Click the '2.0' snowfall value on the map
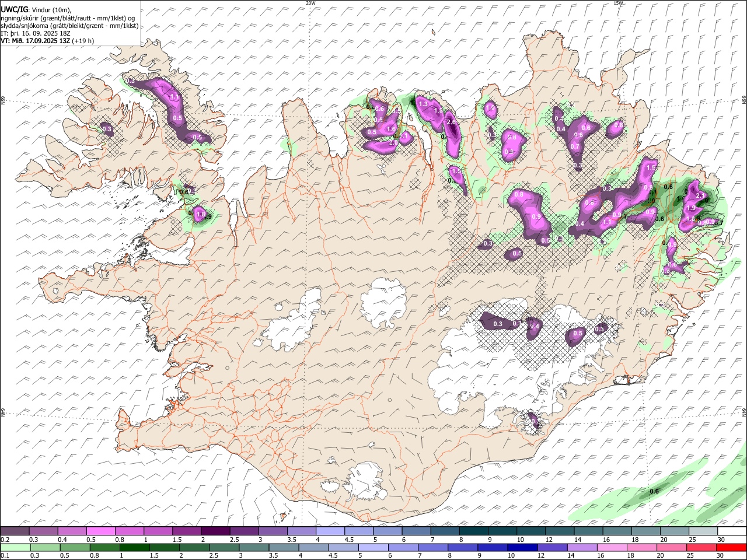 (x=393, y=142)
